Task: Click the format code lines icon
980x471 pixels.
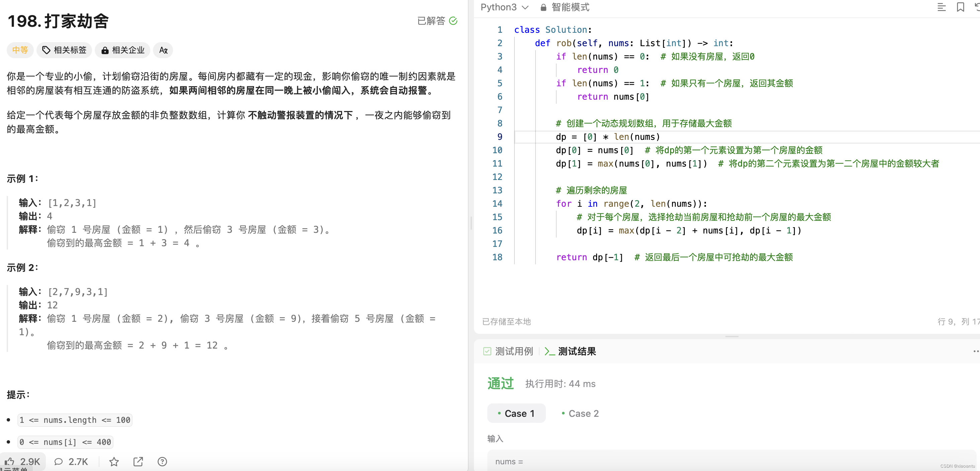Action: (x=941, y=7)
